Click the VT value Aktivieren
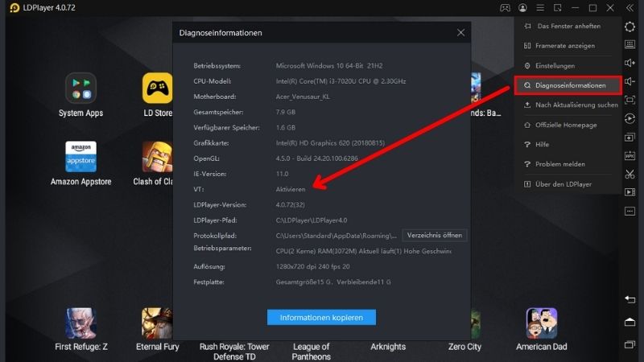Screen dimensions: 644x362 [x=291, y=189]
